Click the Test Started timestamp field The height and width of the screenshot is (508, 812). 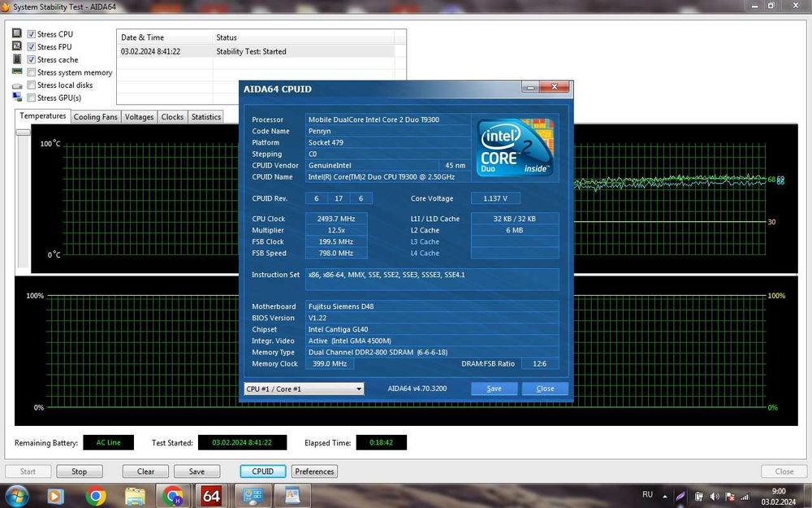(x=242, y=443)
